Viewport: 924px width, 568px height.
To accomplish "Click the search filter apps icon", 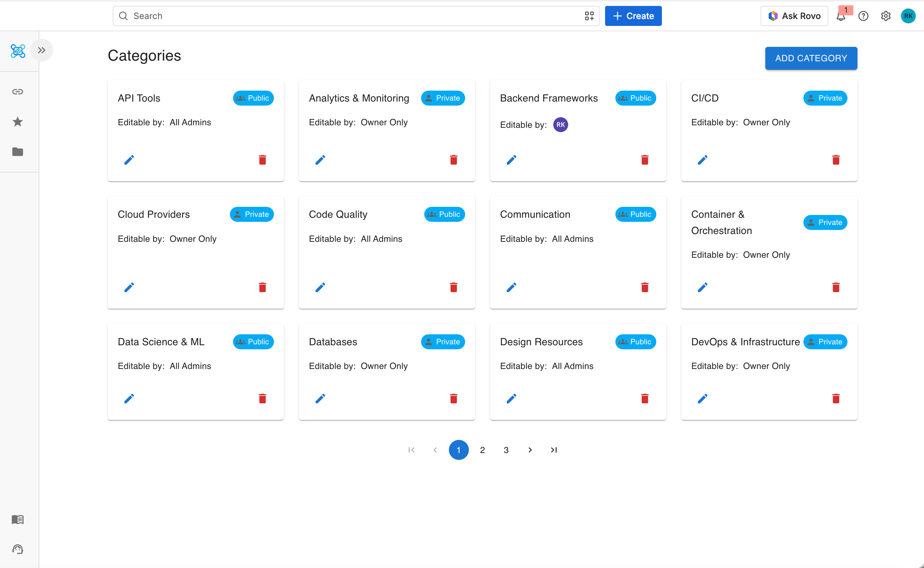I will click(589, 16).
